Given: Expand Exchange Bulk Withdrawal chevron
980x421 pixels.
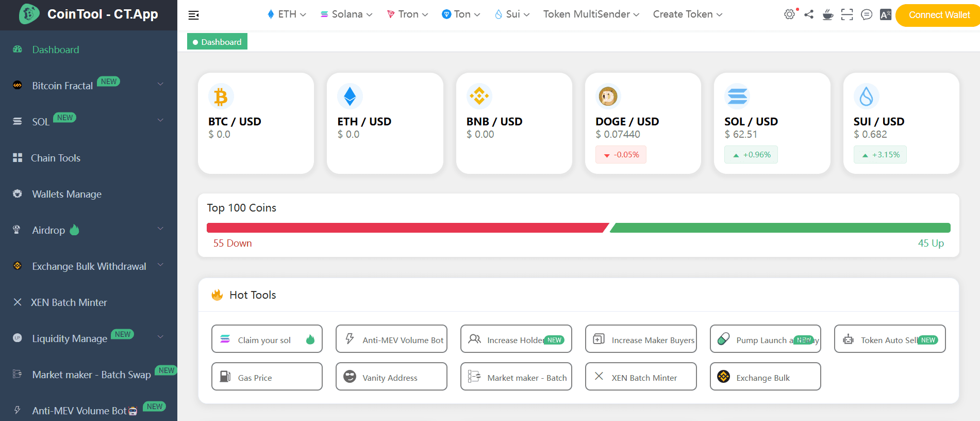Looking at the screenshot, I should click(160, 265).
